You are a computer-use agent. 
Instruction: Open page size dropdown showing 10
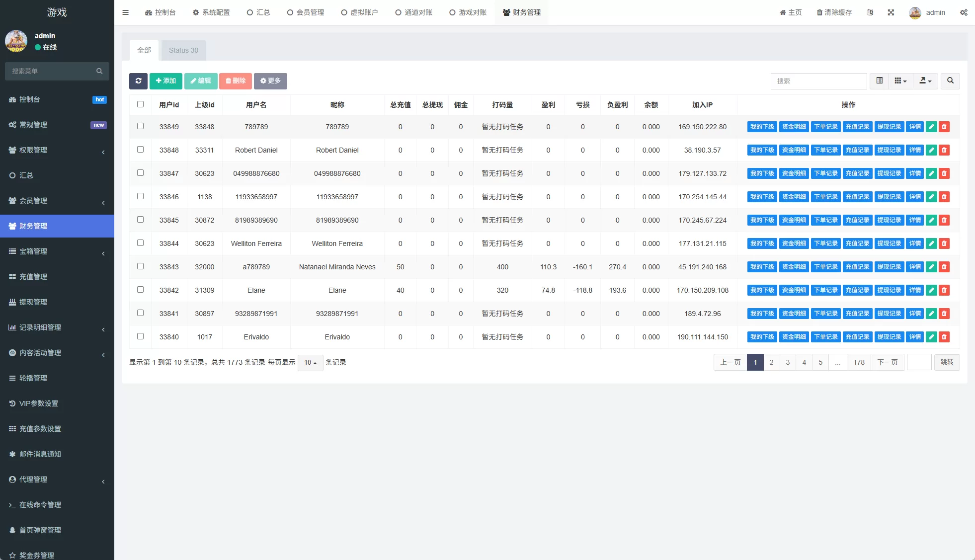click(x=310, y=363)
